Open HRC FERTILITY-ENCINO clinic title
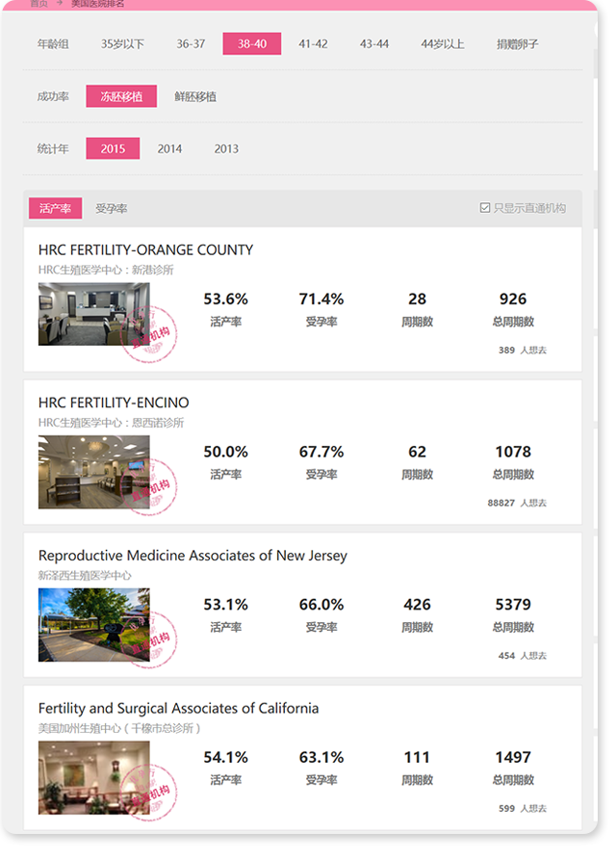The width and height of the screenshot is (616, 859). 114,403
